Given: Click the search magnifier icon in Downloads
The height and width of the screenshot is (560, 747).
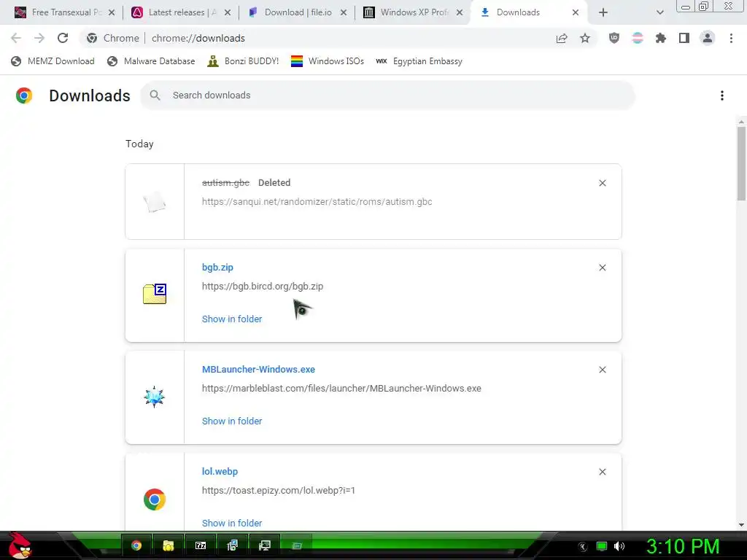Looking at the screenshot, I should click(x=155, y=96).
